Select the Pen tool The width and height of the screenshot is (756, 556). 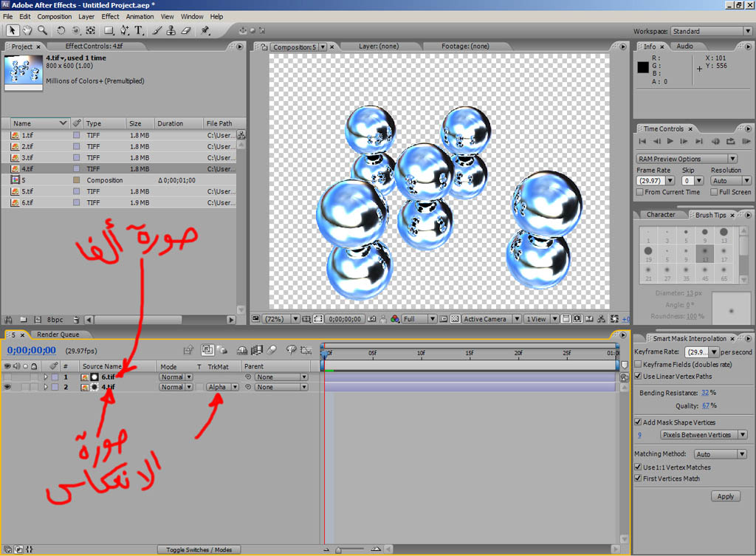pos(124,30)
